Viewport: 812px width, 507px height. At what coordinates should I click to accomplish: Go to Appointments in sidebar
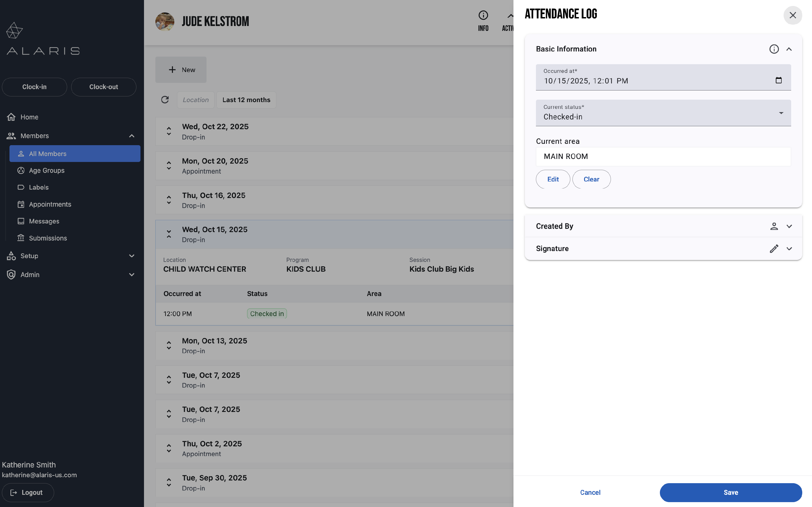click(x=50, y=204)
